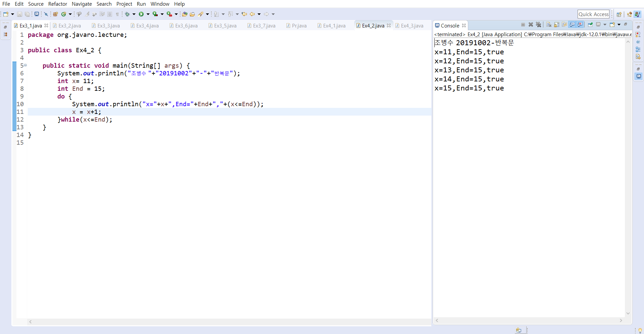Open Package Explorer icon in left sidebar

(x=6, y=35)
